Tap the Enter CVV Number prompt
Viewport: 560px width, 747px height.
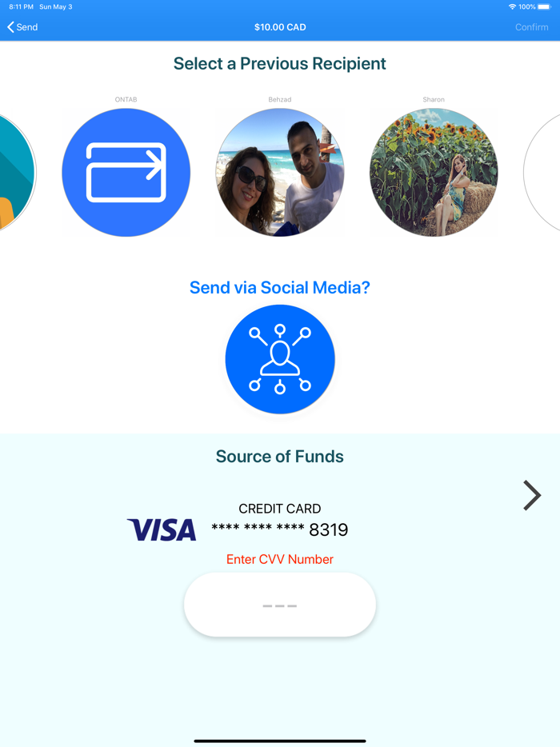click(x=280, y=559)
